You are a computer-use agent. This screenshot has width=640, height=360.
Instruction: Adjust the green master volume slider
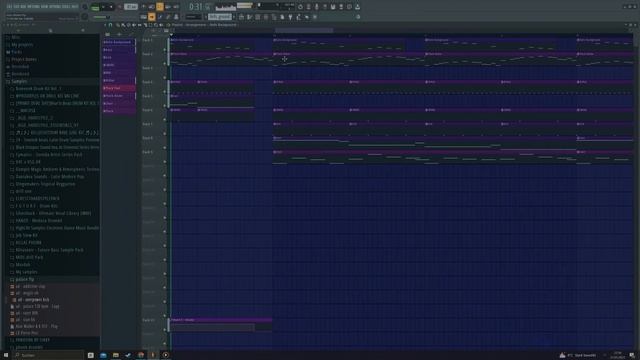click(101, 17)
